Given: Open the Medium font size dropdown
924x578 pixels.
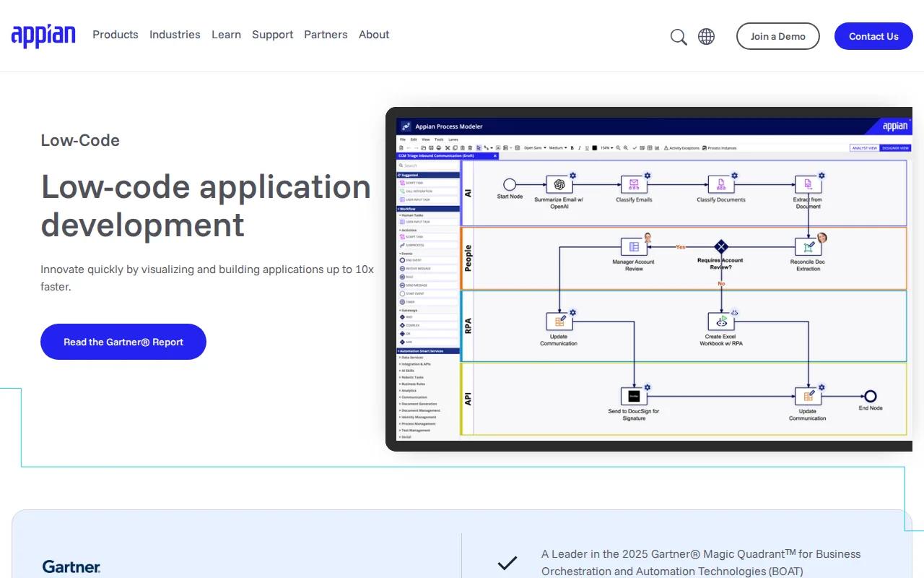Looking at the screenshot, I should pos(558,148).
